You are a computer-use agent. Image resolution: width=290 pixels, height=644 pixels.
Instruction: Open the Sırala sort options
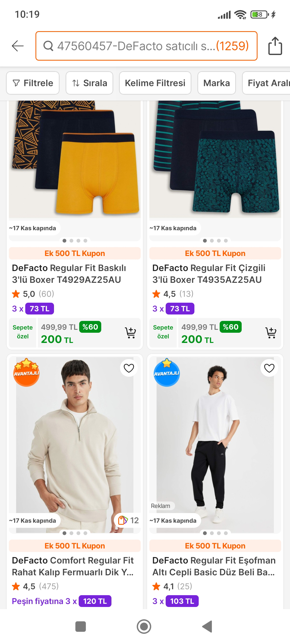coord(89,83)
